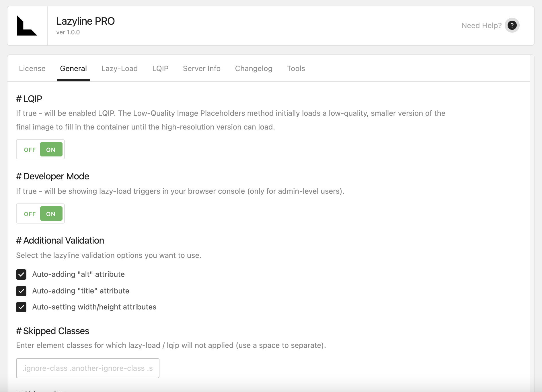Screen dimensions: 542x392
Task: Click the LQIP section heading
Action: click(x=29, y=99)
